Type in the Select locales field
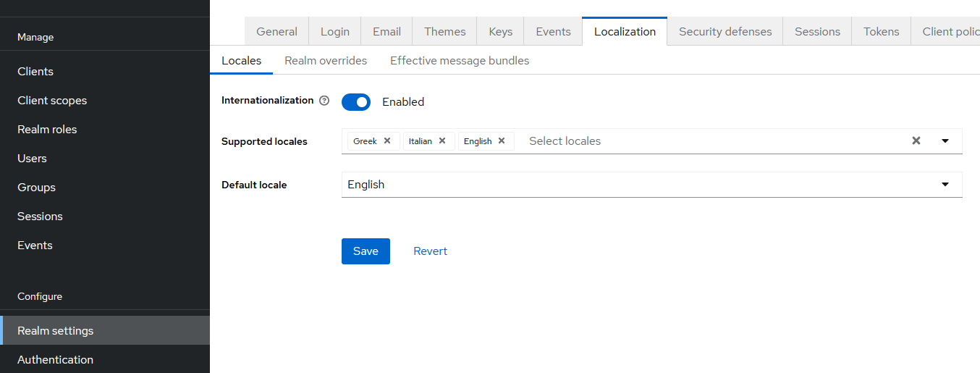 pos(709,141)
